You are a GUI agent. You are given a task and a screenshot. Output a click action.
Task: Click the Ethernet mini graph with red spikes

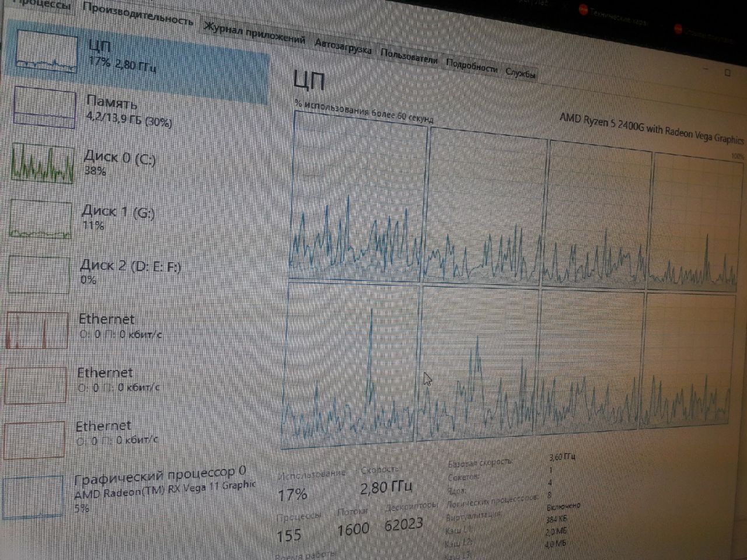tap(37, 330)
